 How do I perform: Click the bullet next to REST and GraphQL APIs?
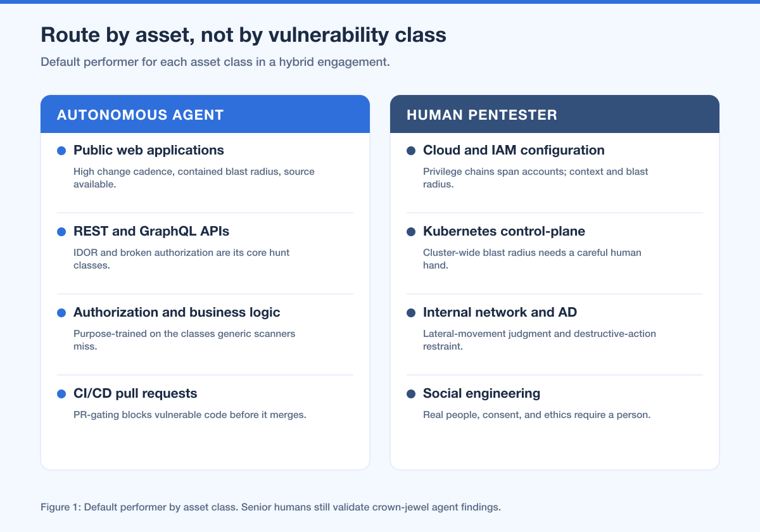61,232
